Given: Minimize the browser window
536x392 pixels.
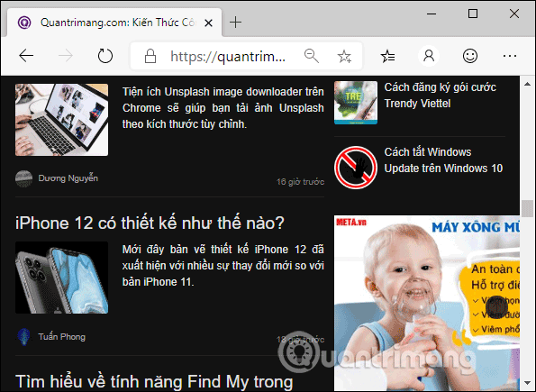Looking at the screenshot, I should point(432,14).
